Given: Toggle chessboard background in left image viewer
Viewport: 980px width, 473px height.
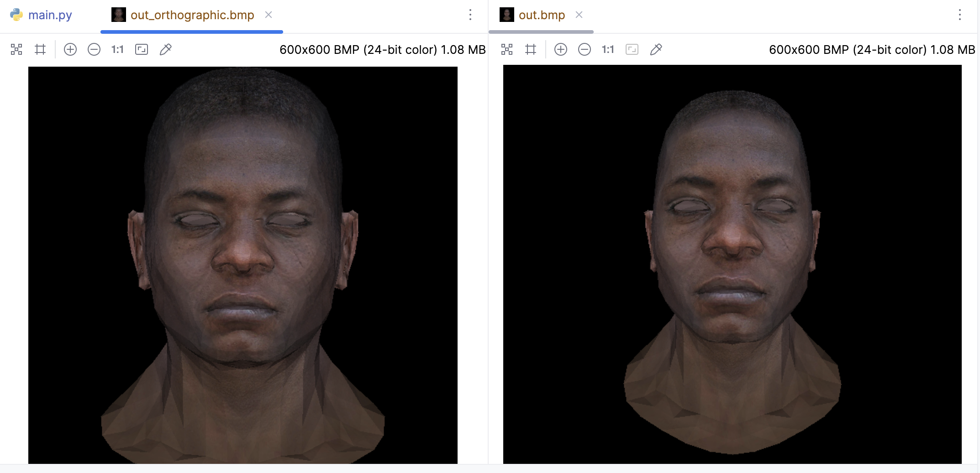Looking at the screenshot, I should click(x=16, y=49).
